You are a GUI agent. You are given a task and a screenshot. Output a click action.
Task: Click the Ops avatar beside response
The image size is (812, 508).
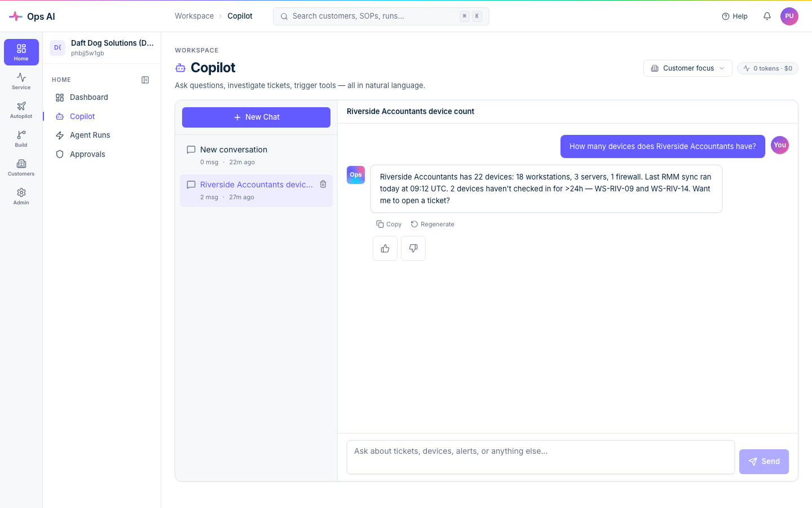[356, 175]
